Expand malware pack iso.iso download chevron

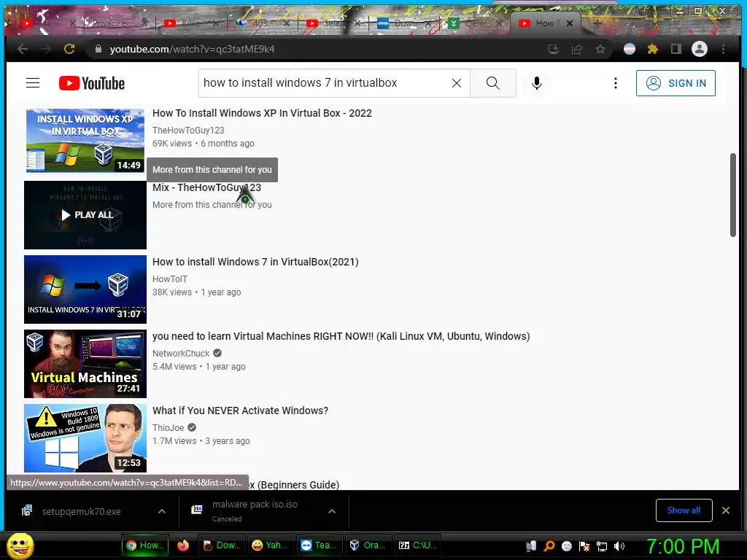[x=332, y=511]
